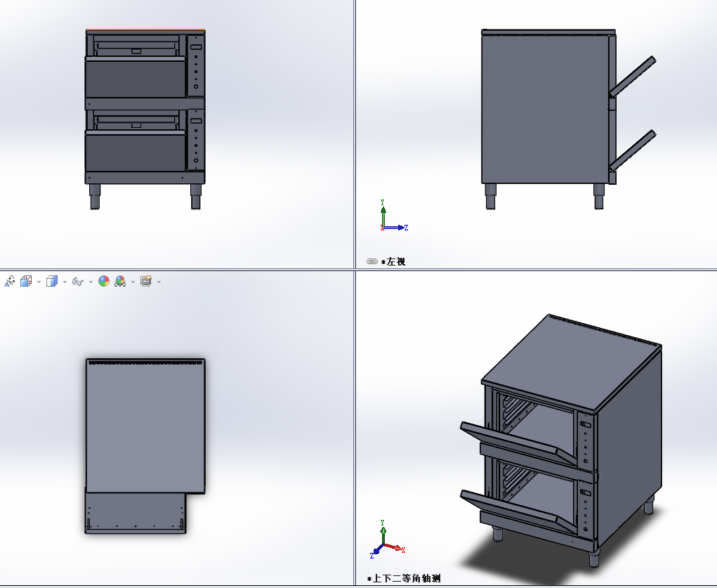This screenshot has height=588, width=717.
Task: Click the XYZ triad in isometric view
Action: (x=388, y=539)
